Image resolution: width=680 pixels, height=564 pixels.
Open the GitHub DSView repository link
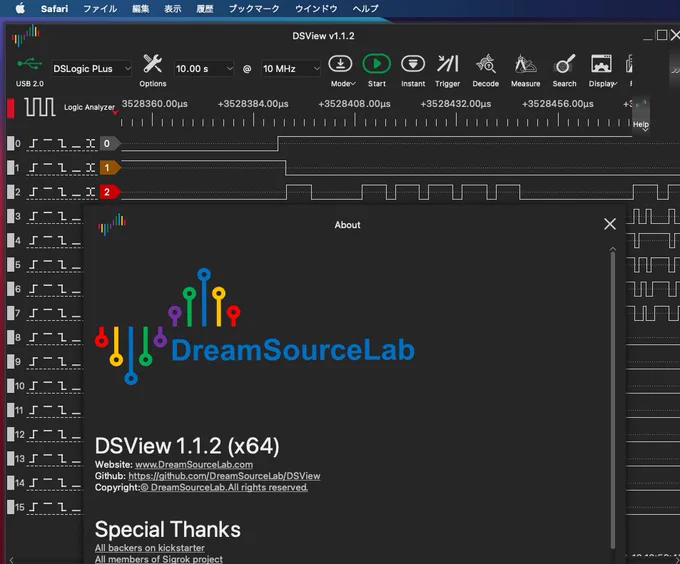(x=224, y=476)
